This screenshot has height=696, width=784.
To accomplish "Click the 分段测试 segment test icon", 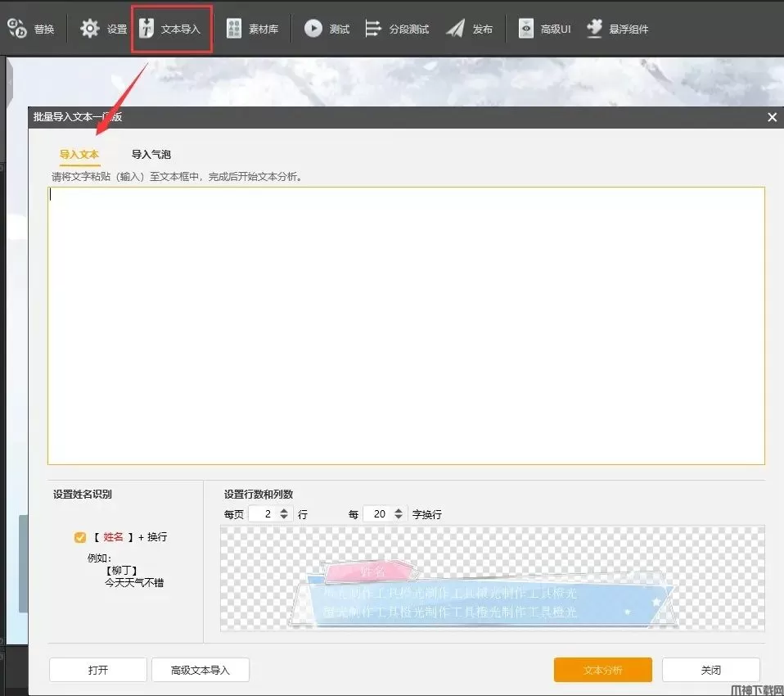I will point(373,29).
